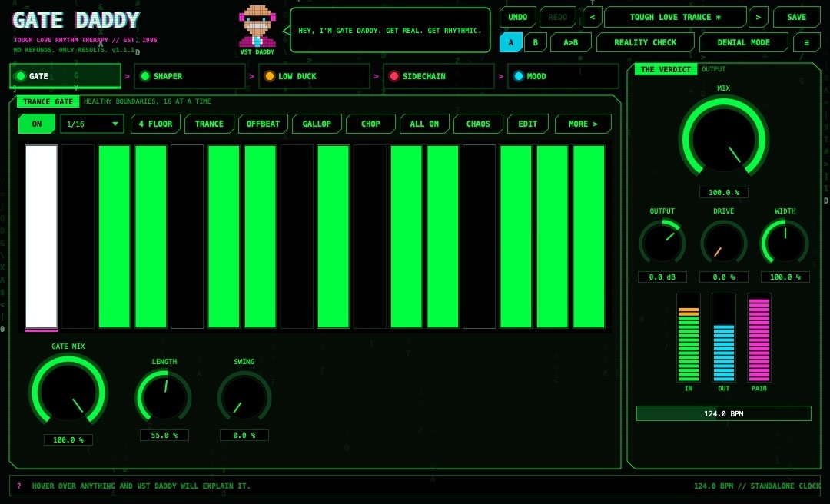Activate Denial Mode
The image size is (830, 504).
pos(744,42)
